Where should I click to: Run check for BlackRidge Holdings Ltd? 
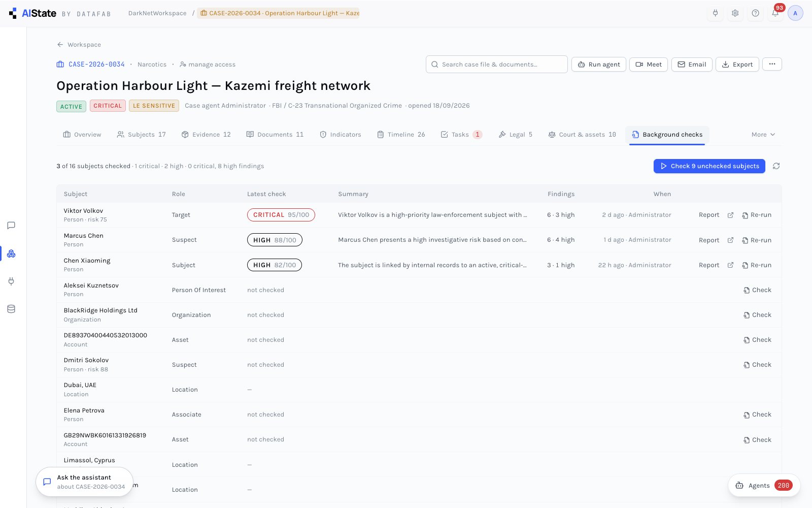click(757, 315)
